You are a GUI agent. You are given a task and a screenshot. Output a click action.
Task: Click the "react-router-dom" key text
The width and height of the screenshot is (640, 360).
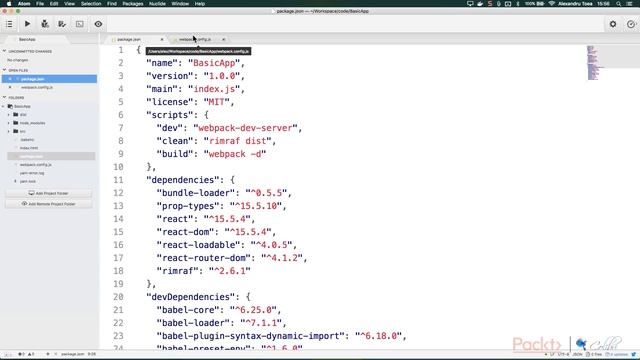click(x=204, y=258)
